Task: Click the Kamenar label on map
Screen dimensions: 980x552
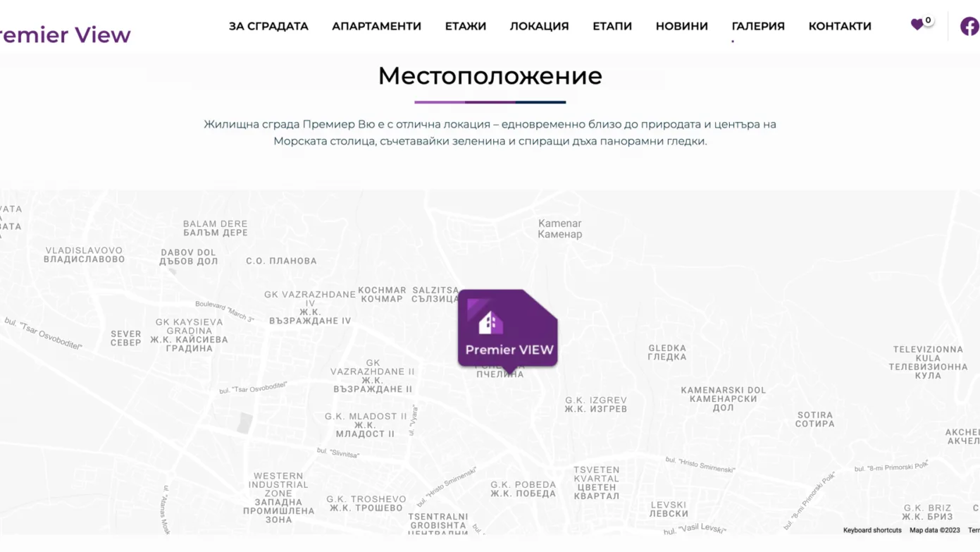Action: [x=559, y=228]
